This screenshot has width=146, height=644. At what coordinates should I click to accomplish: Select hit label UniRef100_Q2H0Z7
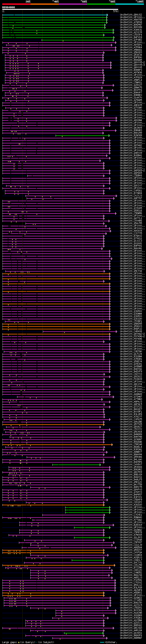pyautogui.click(x=131, y=85)
